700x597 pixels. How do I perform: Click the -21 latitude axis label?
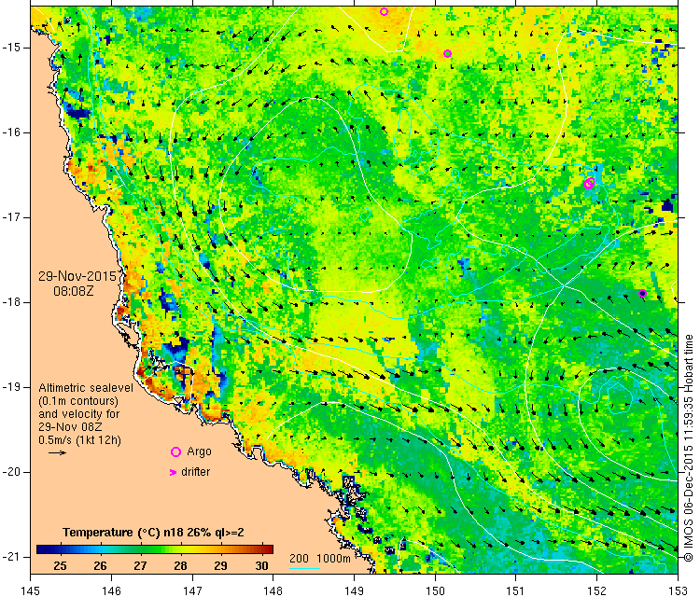point(11,557)
